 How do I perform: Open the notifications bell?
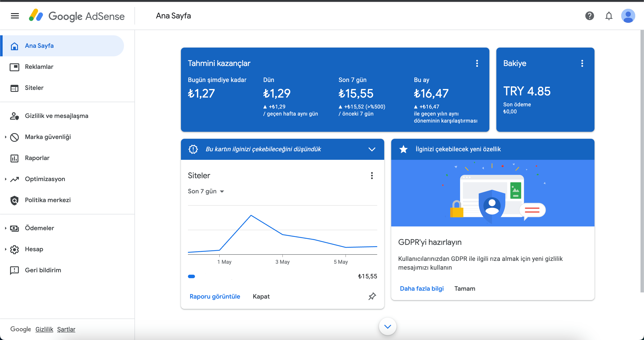[x=609, y=16]
